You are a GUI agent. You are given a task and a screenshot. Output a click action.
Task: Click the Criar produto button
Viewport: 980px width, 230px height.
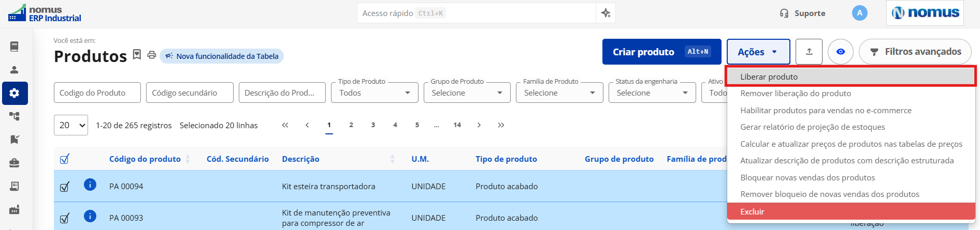pyautogui.click(x=661, y=52)
